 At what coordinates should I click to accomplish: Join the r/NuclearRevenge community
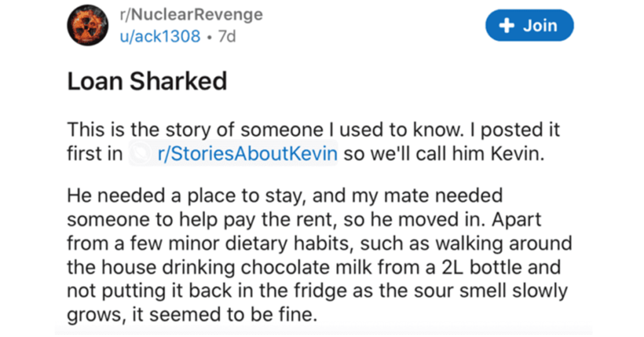pos(530,25)
